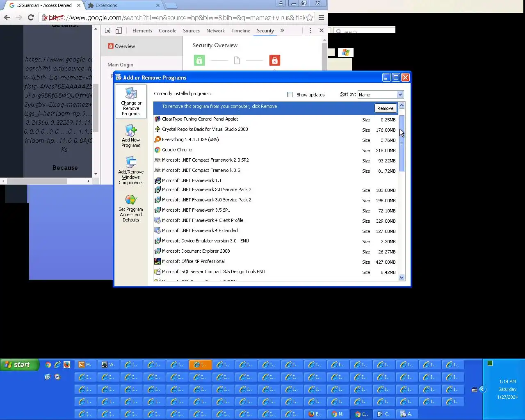Open the Chrome hamburger menu
The image size is (525, 420).
tap(322, 18)
